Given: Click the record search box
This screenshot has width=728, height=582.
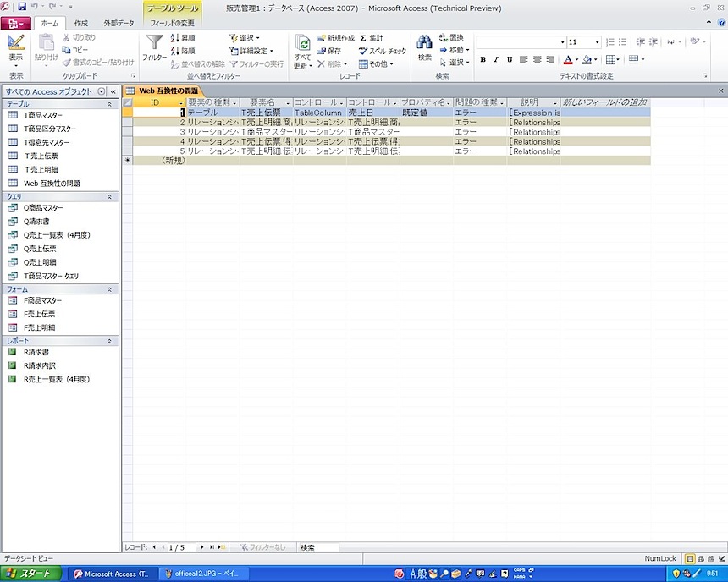Looking at the screenshot, I should 318,547.
